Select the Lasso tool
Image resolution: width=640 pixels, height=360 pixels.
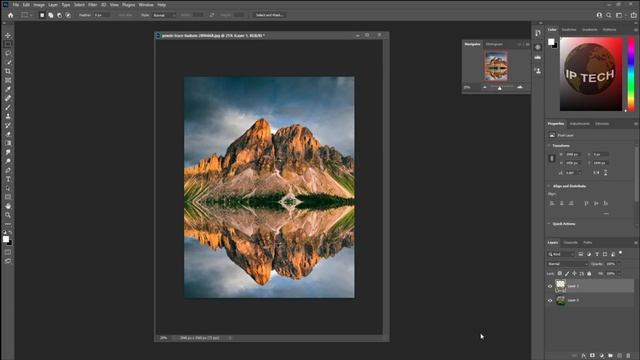click(8, 53)
